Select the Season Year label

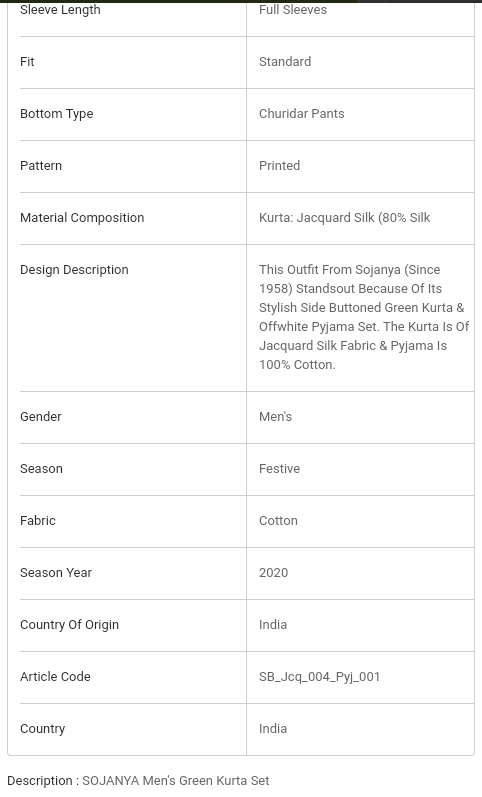pyautogui.click(x=56, y=573)
